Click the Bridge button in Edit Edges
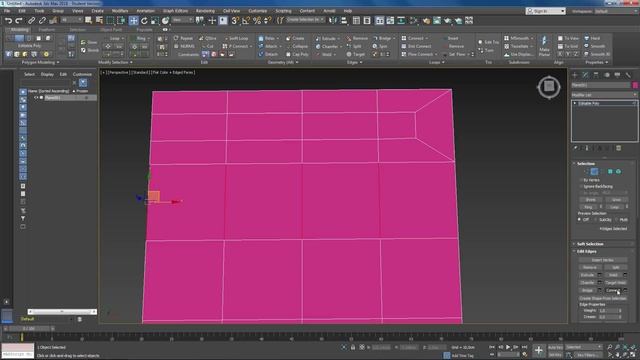Image resolution: width=640 pixels, height=360 pixels. pyautogui.click(x=587, y=290)
